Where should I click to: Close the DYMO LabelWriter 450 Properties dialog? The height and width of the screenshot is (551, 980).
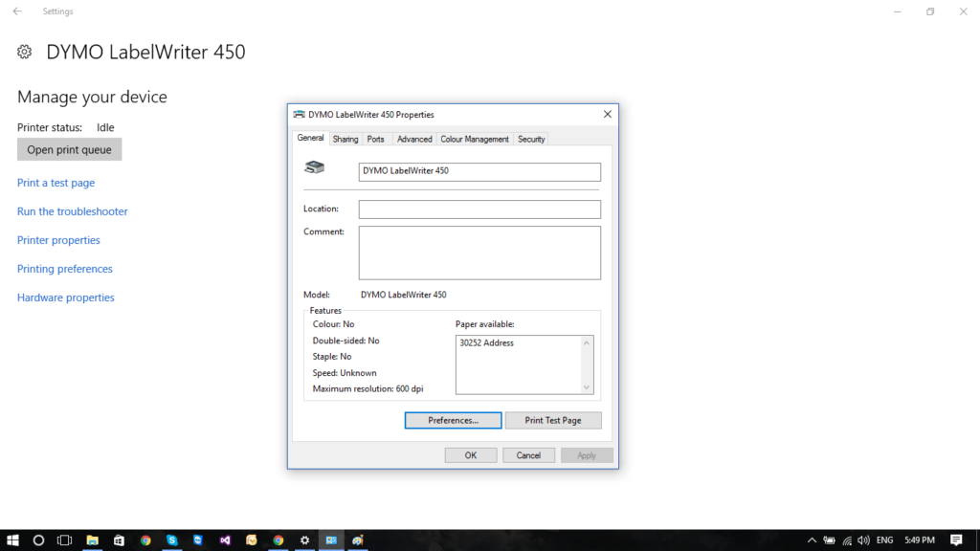coord(608,115)
